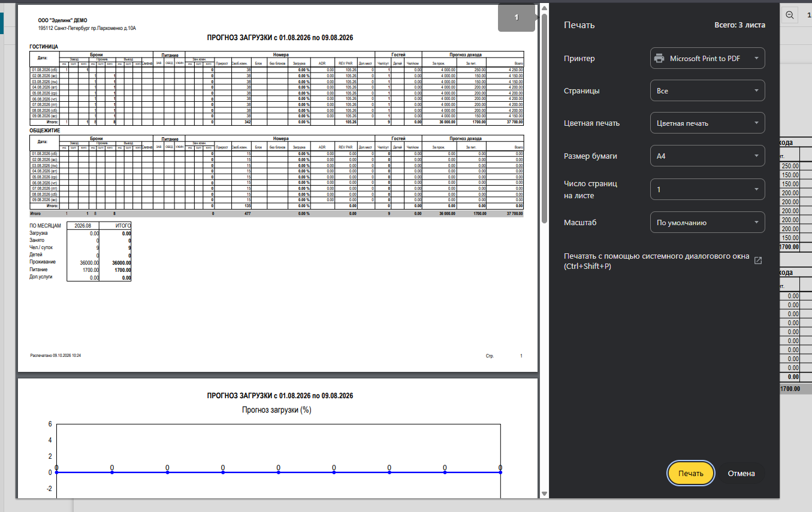
Task: Click the external link icon for system dialog
Action: click(758, 260)
